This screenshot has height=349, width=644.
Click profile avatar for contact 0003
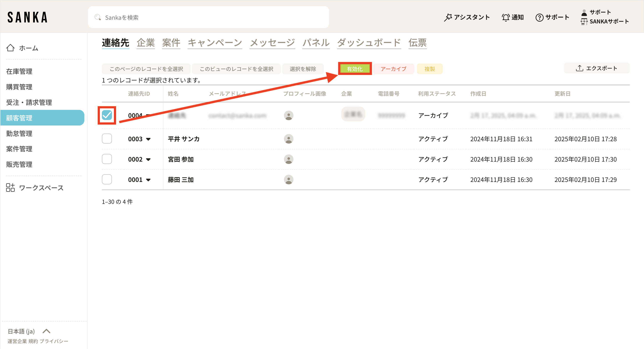pyautogui.click(x=288, y=139)
